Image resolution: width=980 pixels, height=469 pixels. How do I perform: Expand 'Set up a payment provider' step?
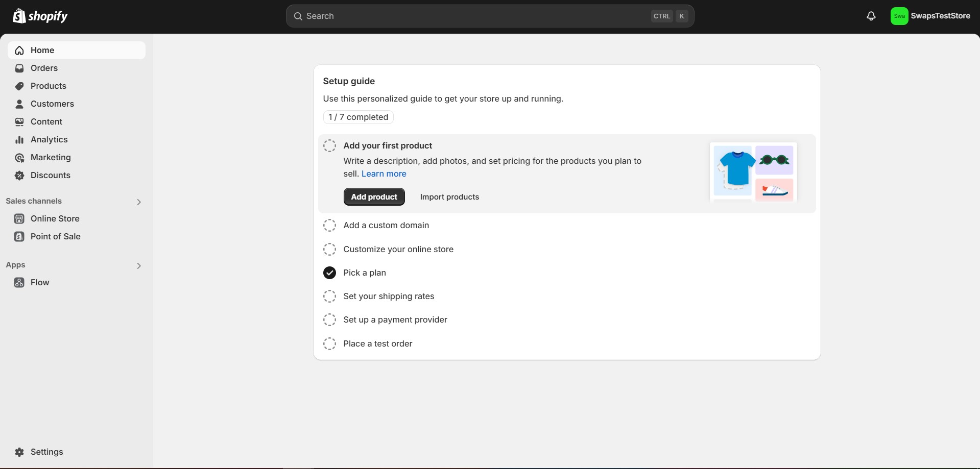pyautogui.click(x=395, y=319)
